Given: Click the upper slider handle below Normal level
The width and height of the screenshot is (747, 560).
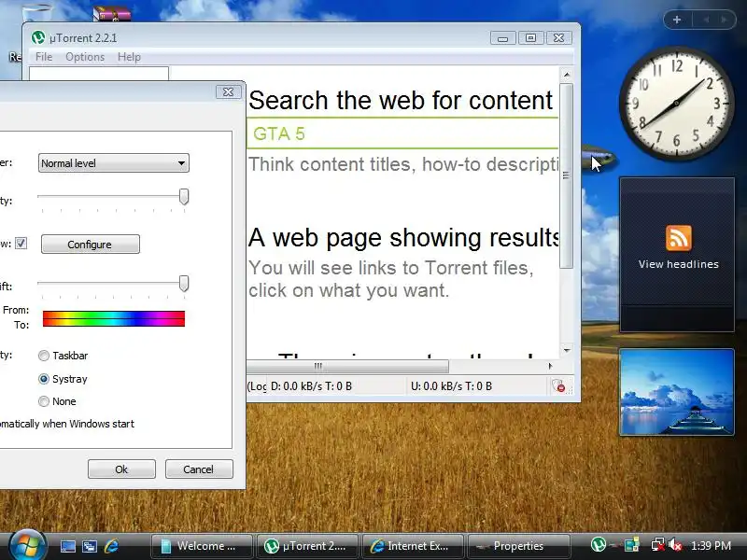Looking at the screenshot, I should [x=184, y=196].
